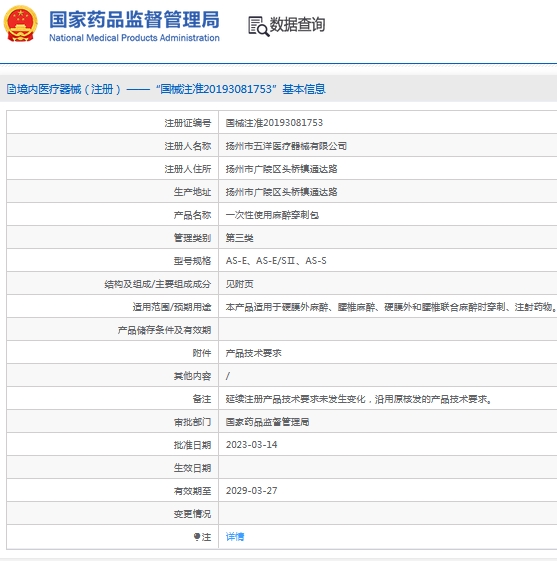The image size is (557, 561).
Task: Select the 适用范围/预期用途 description text
Action: pos(391,307)
